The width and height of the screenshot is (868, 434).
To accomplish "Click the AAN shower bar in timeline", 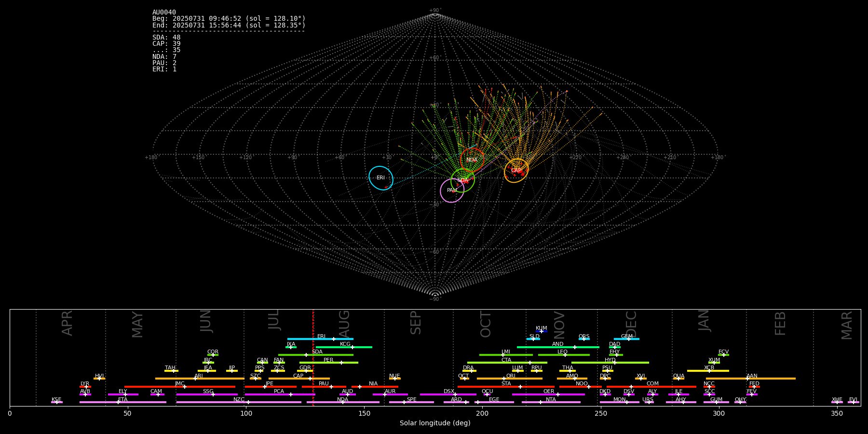I will coord(751,379).
